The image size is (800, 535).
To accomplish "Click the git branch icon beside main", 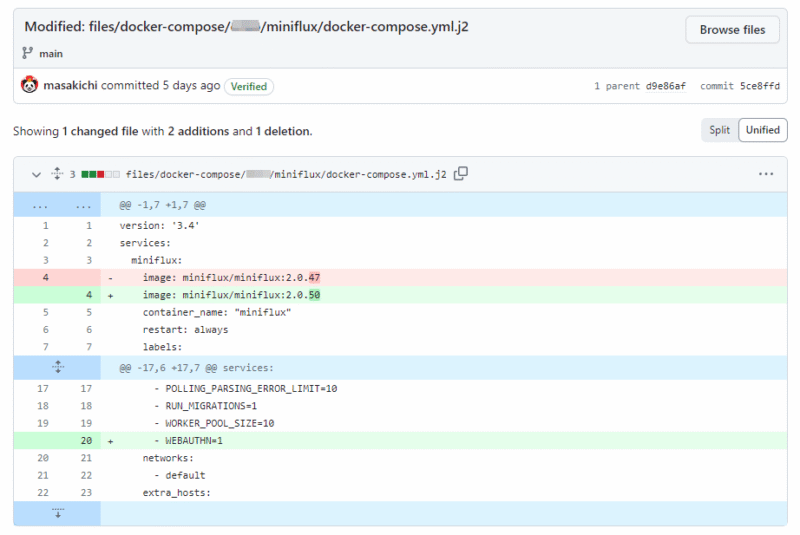I will [27, 53].
